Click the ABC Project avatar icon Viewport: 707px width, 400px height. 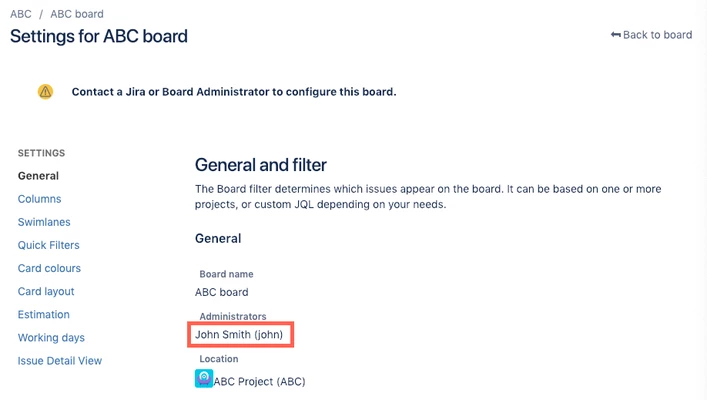click(x=204, y=379)
